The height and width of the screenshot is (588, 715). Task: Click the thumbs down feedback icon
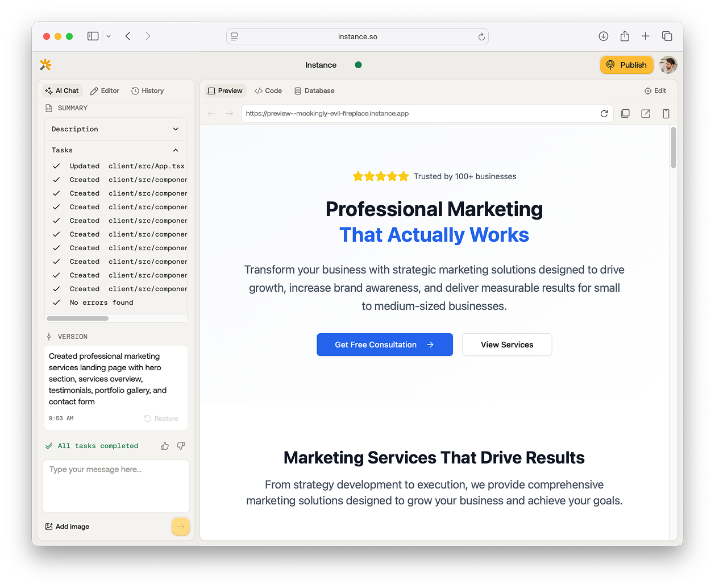(181, 446)
